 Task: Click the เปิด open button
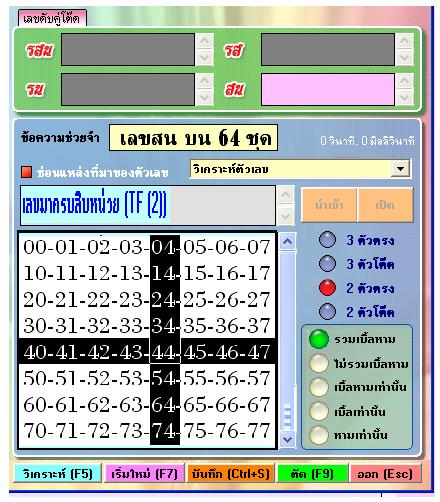coord(385,205)
